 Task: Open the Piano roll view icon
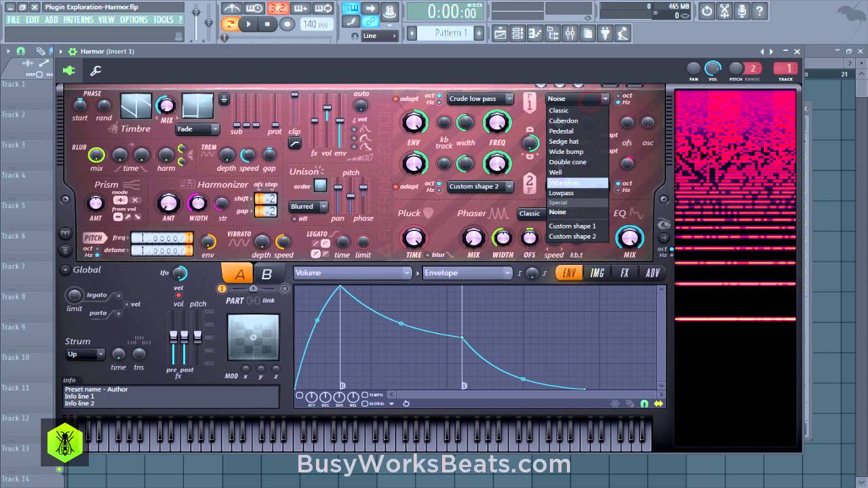[x=535, y=33]
